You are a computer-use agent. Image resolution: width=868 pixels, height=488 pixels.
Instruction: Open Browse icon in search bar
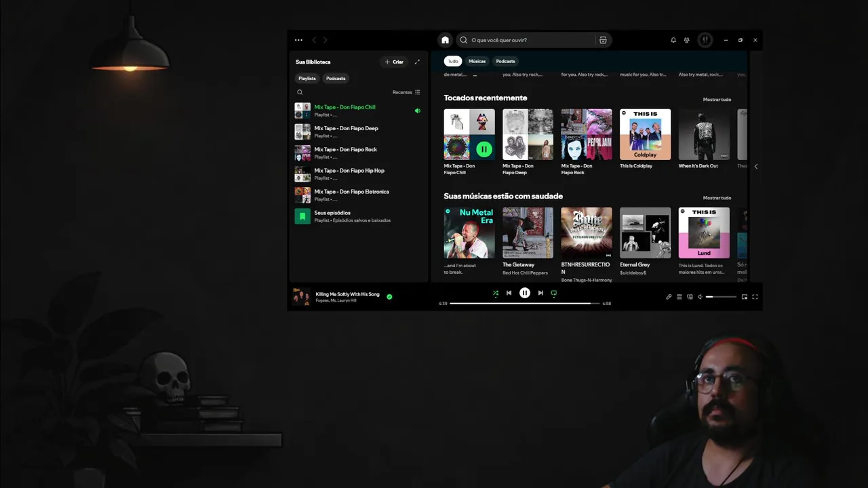603,40
